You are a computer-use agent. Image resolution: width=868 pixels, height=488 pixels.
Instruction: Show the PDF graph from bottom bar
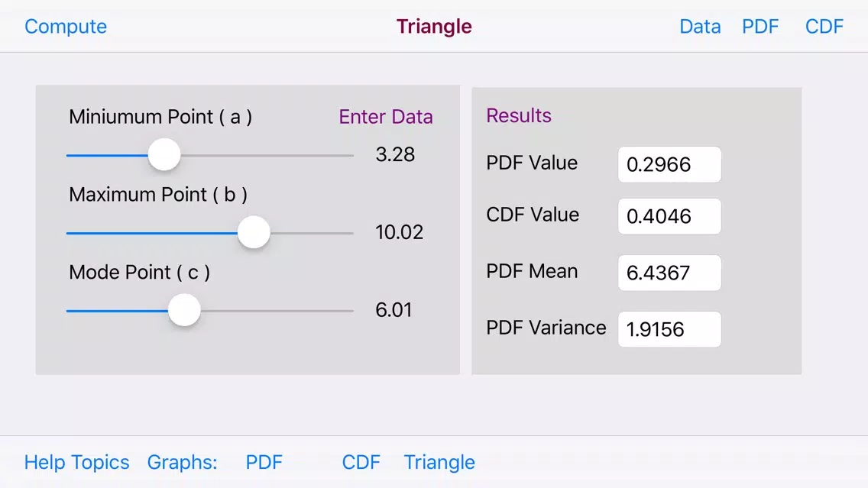pyautogui.click(x=264, y=462)
